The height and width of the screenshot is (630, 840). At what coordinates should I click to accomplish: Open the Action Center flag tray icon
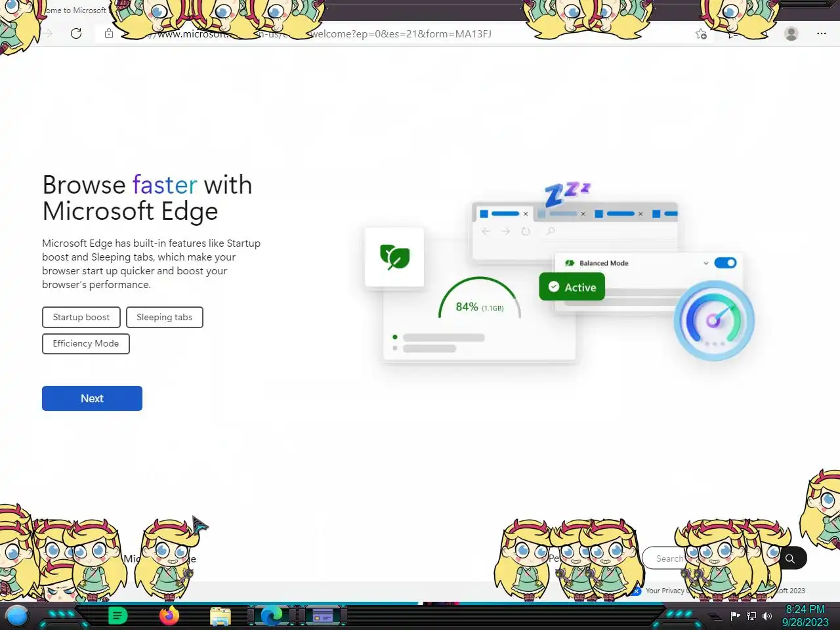click(736, 616)
